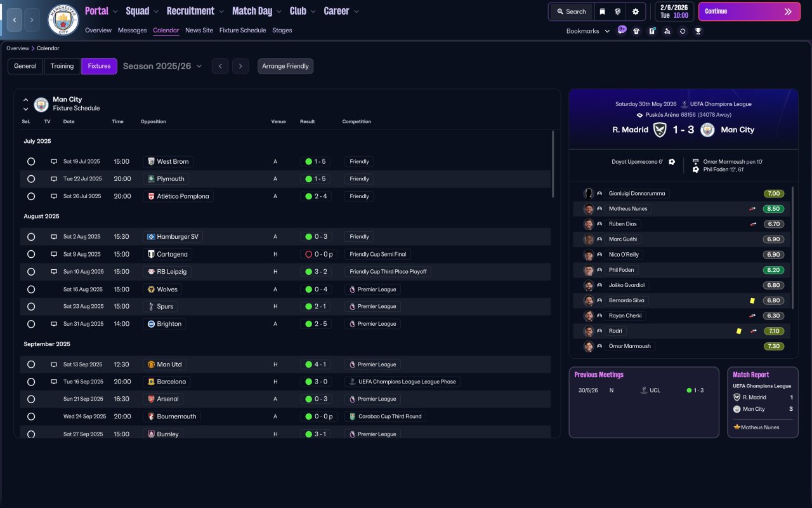Click the 30/5/26 previous meeting row

(643, 391)
